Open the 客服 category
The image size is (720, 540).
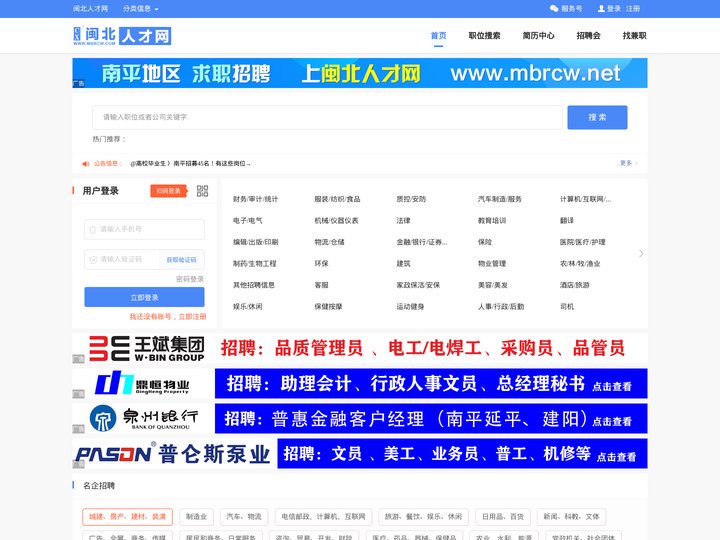click(321, 285)
